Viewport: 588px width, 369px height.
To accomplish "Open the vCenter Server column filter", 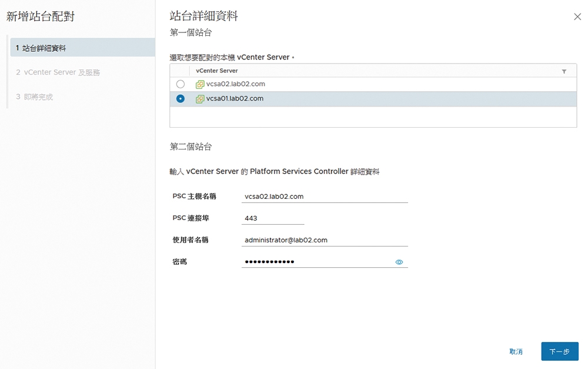I will 564,71.
